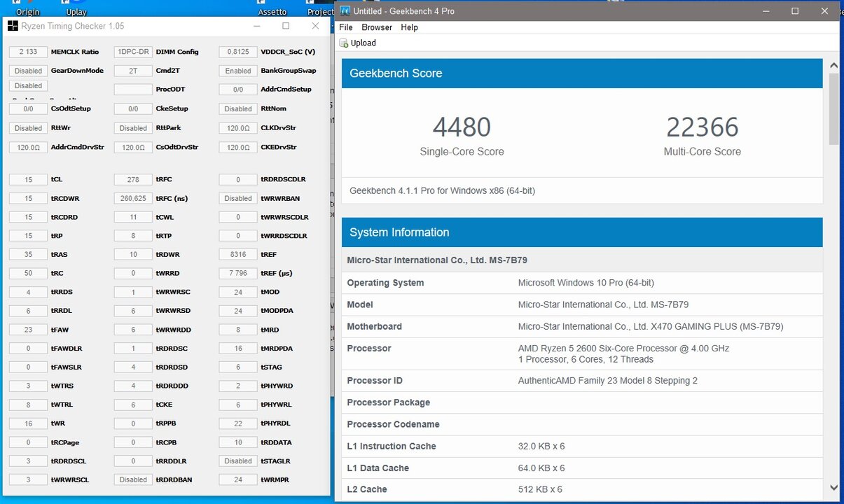Click the BankGroupSwap Enabled field
The image size is (844, 504).
tap(238, 71)
